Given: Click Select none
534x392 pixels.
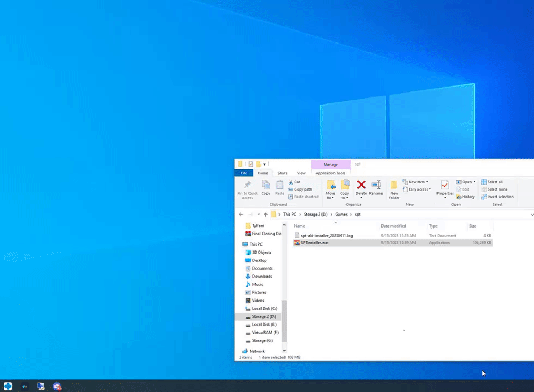Looking at the screenshot, I should 494,189.
